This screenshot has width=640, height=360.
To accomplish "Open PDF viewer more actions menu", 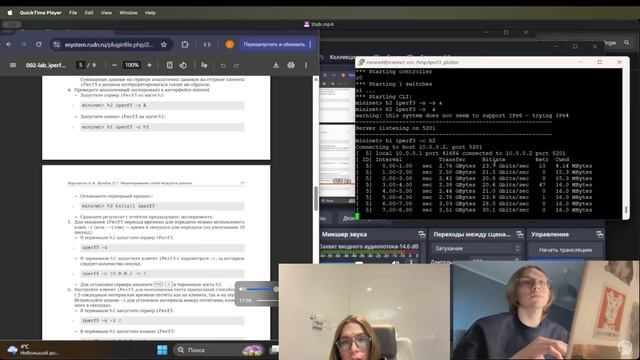I will 306,65.
